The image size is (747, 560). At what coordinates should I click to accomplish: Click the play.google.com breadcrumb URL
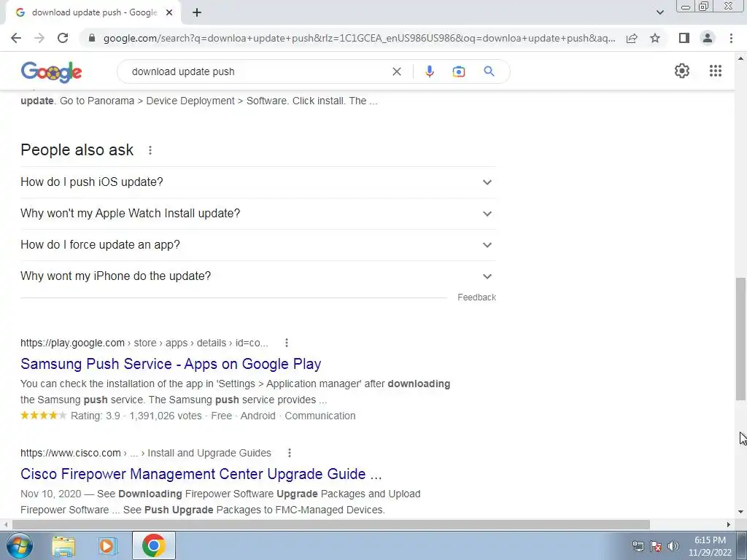tap(144, 343)
